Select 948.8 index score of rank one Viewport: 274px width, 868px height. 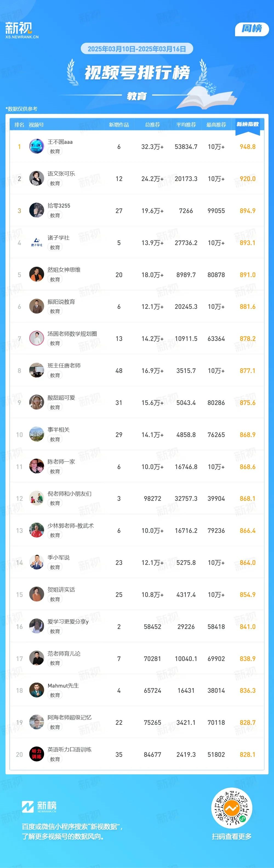click(x=247, y=146)
